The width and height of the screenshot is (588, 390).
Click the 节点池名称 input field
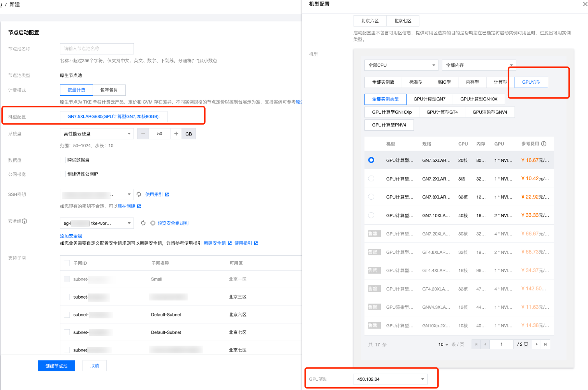click(x=97, y=49)
